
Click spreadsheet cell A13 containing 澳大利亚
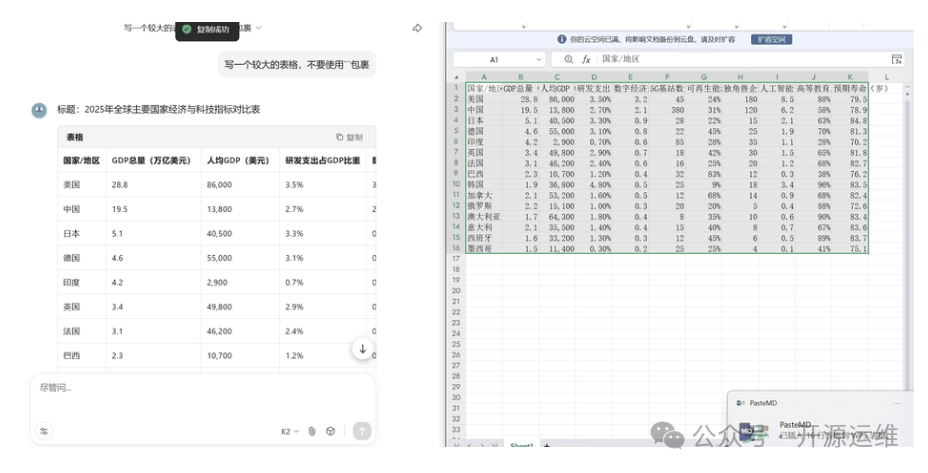[x=484, y=217]
